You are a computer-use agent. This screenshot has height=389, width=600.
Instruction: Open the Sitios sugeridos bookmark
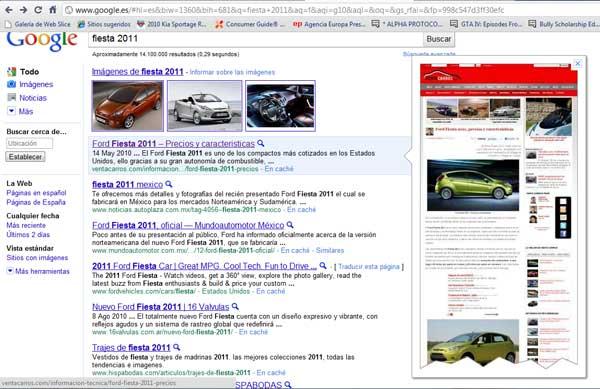[104, 24]
